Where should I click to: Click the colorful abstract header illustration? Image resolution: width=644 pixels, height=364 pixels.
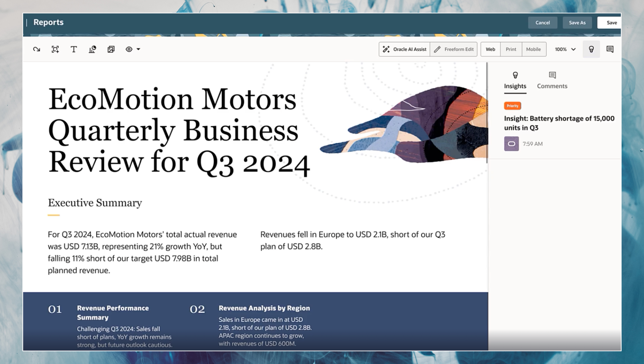click(x=404, y=125)
